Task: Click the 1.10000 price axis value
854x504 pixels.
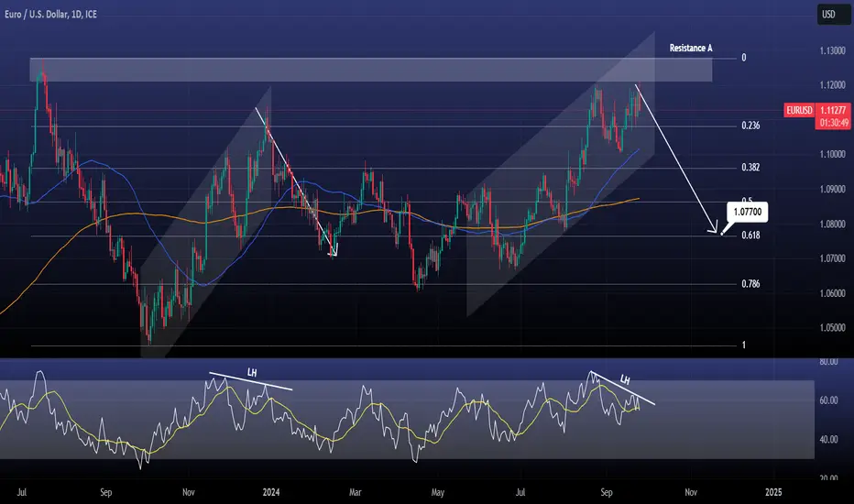Action: [x=833, y=155]
